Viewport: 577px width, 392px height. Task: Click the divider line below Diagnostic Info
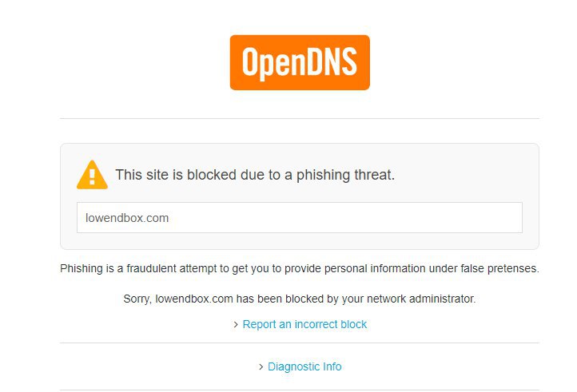coord(299,390)
